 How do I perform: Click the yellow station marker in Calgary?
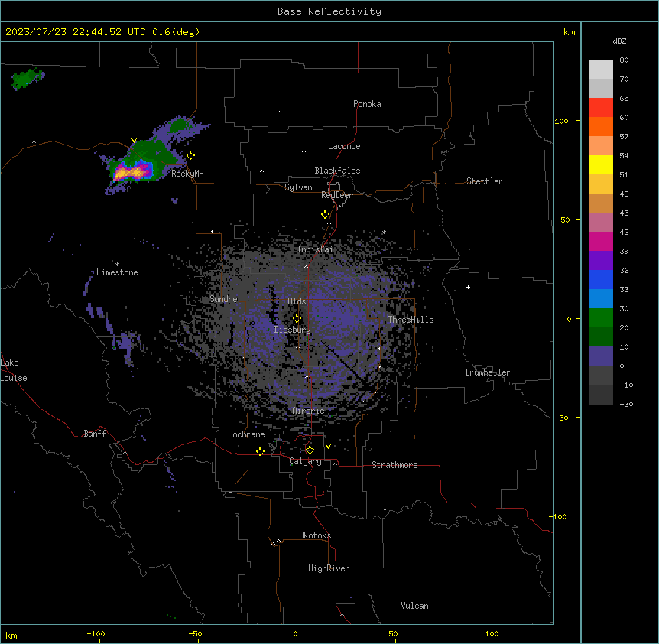pos(310,450)
